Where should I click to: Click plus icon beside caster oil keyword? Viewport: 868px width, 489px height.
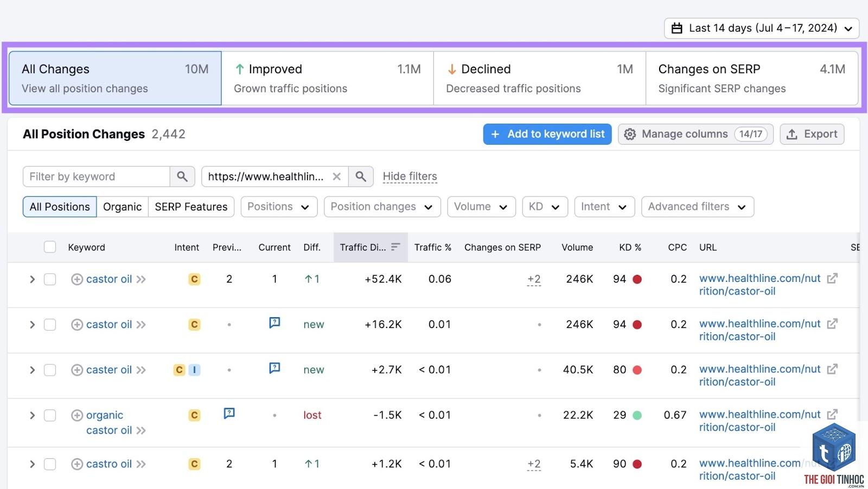[x=77, y=370]
